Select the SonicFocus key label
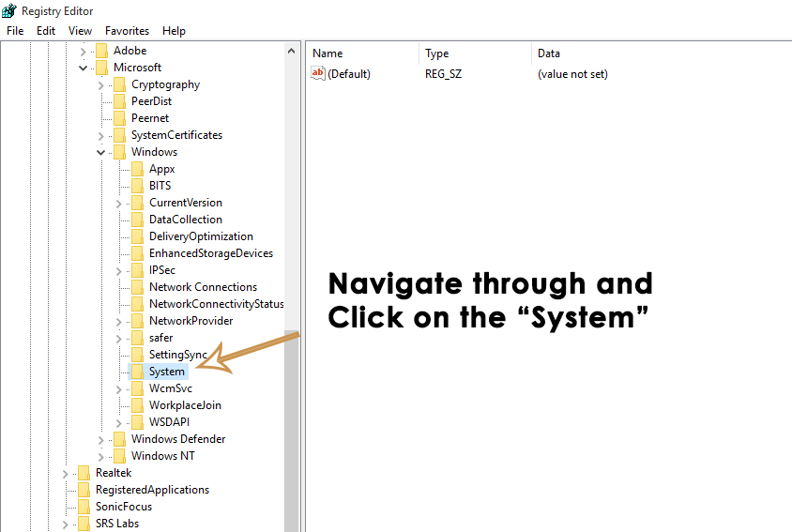Screen dimensions: 792x532 (124, 507)
